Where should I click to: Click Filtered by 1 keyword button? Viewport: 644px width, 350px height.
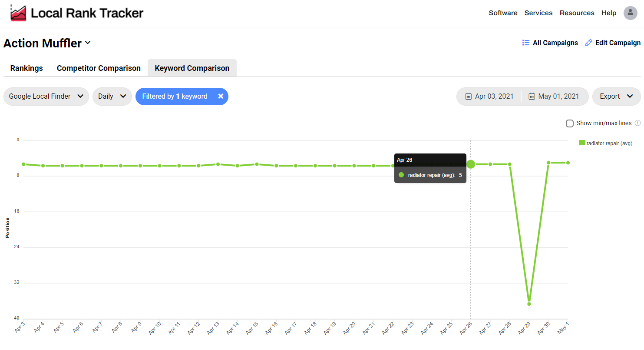pos(175,97)
